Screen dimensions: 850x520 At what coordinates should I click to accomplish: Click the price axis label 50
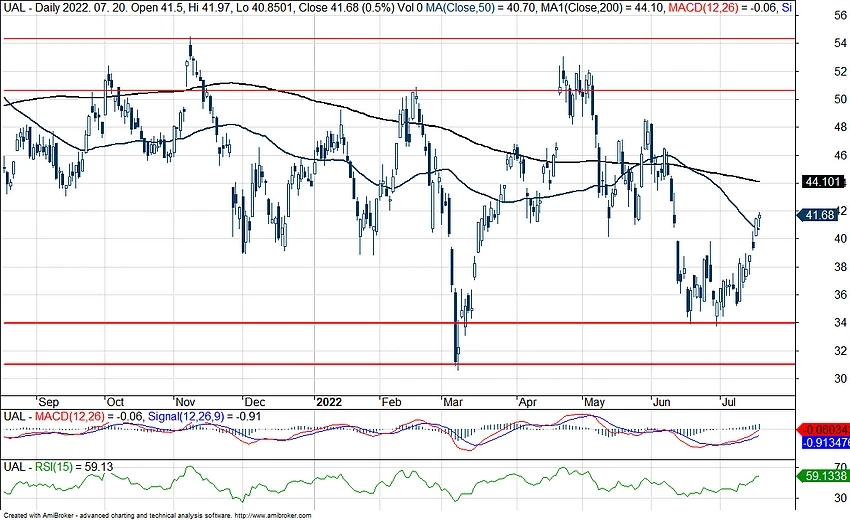tap(841, 99)
